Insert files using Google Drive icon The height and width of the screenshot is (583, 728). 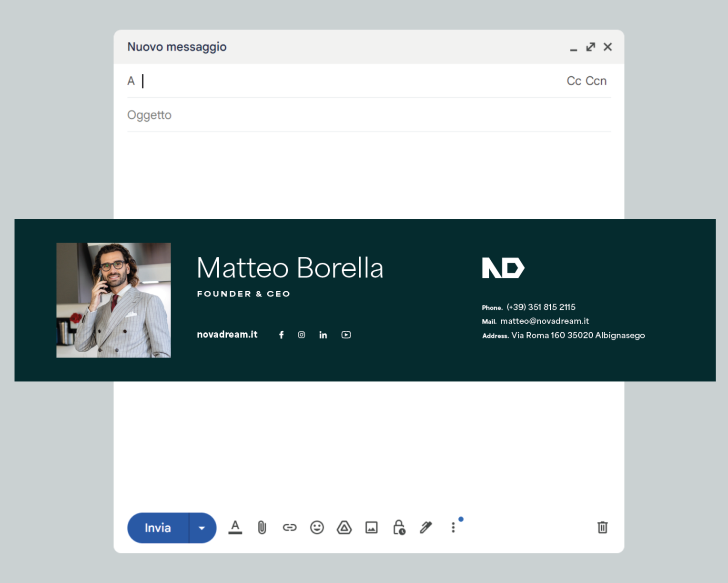(344, 527)
